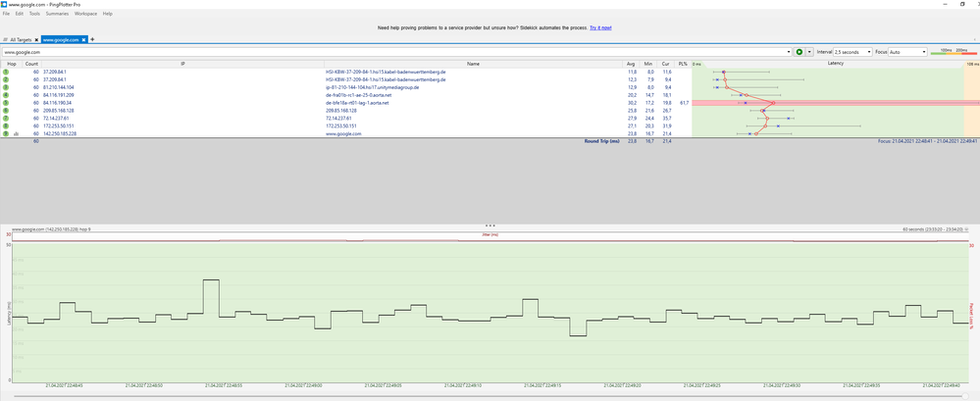Select IP address 84.116.190.34
This screenshot has height=401, width=980.
pyautogui.click(x=57, y=102)
